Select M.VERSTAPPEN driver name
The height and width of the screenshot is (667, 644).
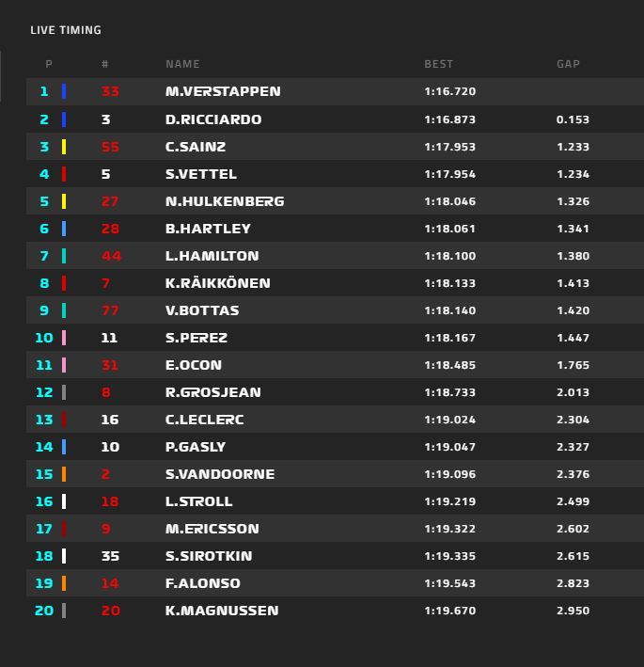pyautogui.click(x=223, y=91)
